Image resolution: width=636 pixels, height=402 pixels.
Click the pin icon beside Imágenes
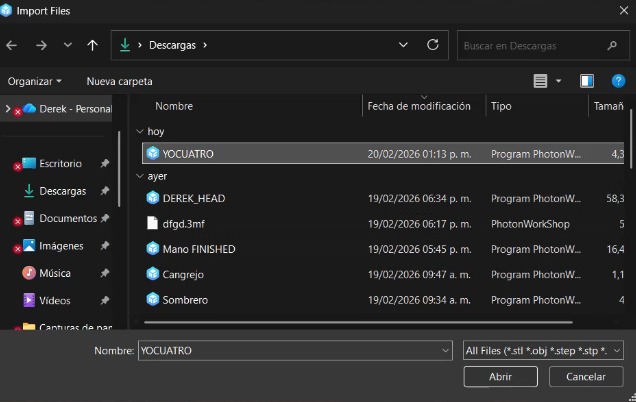105,245
